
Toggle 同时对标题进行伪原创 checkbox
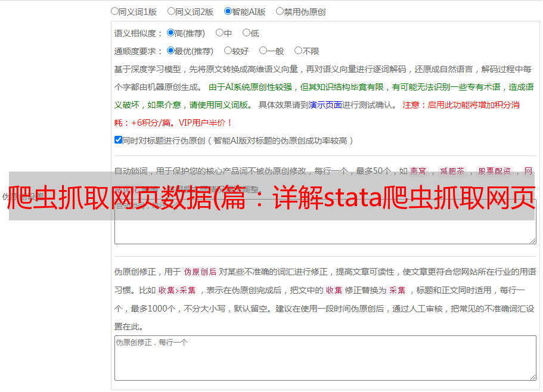[118, 140]
